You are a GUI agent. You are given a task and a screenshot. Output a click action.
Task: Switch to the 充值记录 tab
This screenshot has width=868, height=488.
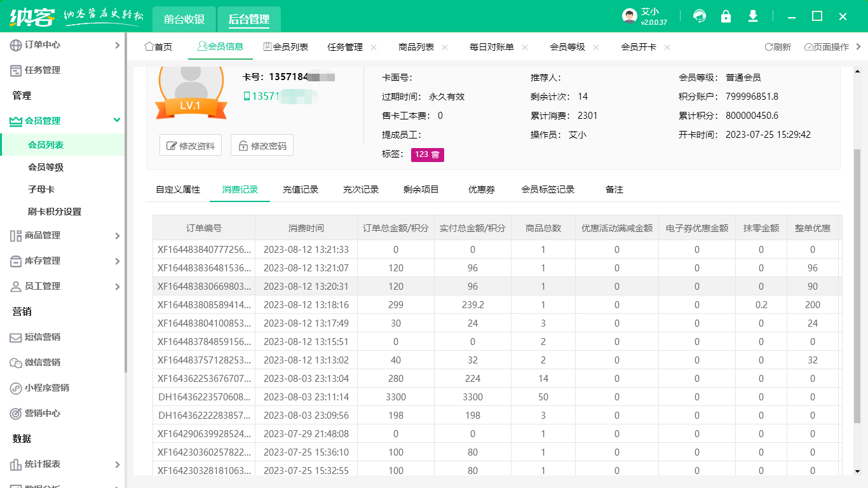pyautogui.click(x=301, y=189)
